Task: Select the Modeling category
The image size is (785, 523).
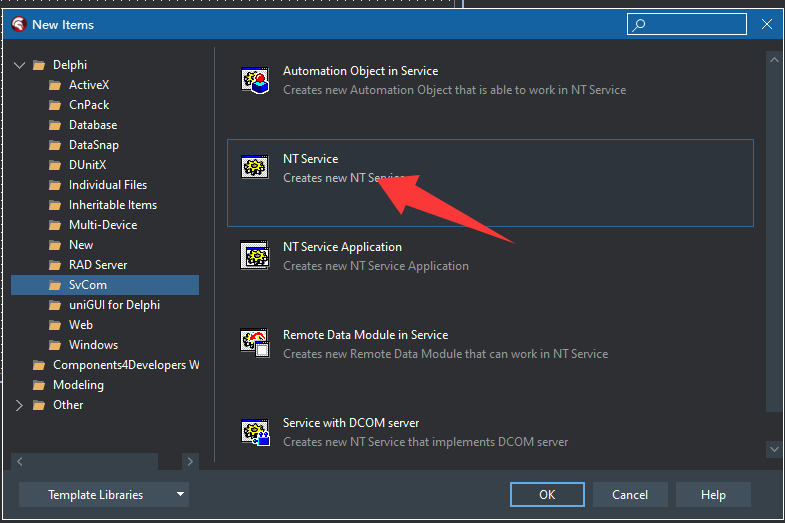Action: tap(79, 385)
